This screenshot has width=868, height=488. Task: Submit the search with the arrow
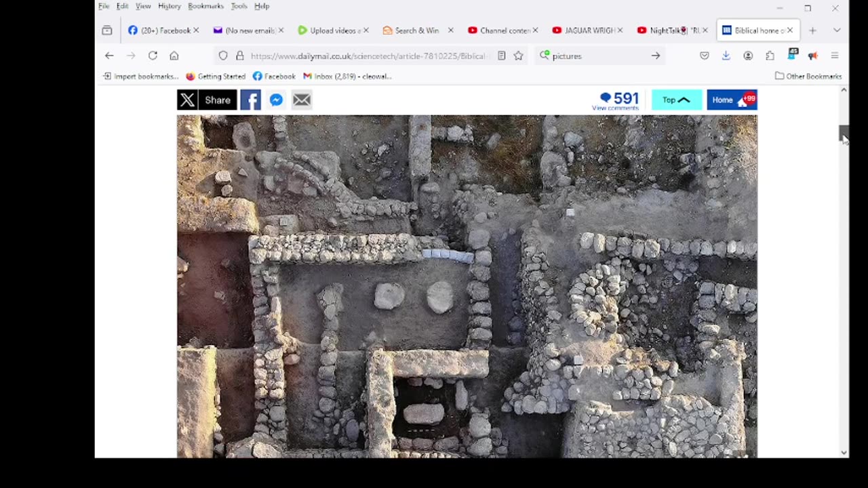(656, 56)
